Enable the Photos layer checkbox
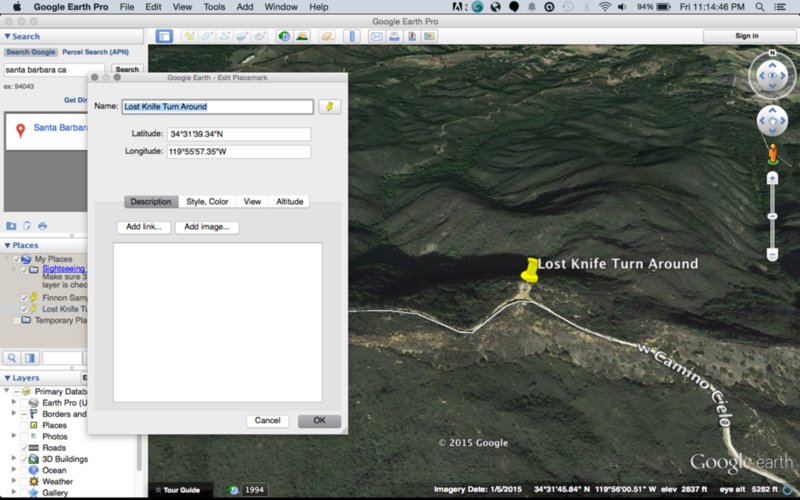Image resolution: width=800 pixels, height=500 pixels. 24,436
